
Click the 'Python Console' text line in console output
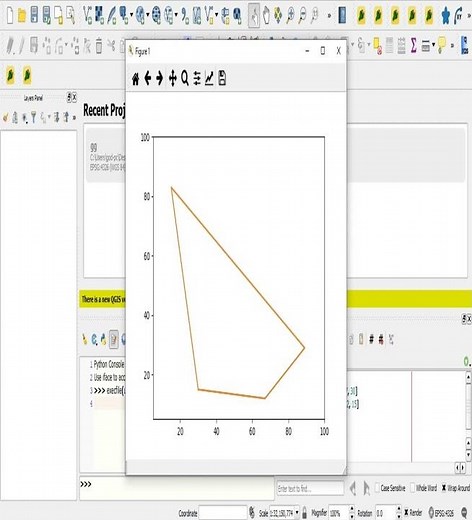tap(109, 364)
